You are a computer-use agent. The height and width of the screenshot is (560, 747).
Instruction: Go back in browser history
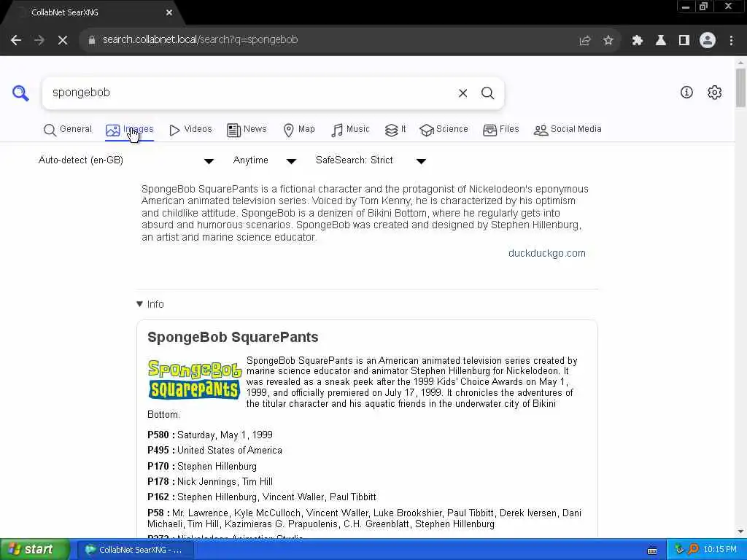(x=16, y=40)
